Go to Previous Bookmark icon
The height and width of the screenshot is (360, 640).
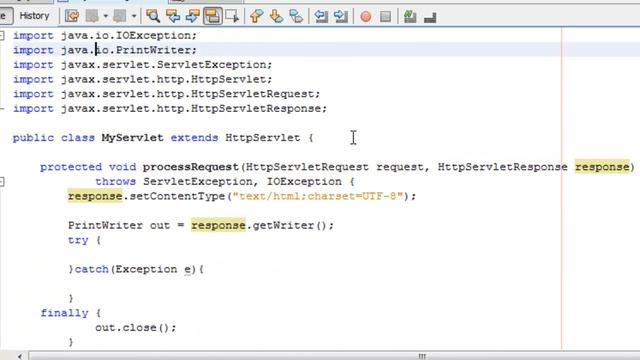(x=256, y=16)
